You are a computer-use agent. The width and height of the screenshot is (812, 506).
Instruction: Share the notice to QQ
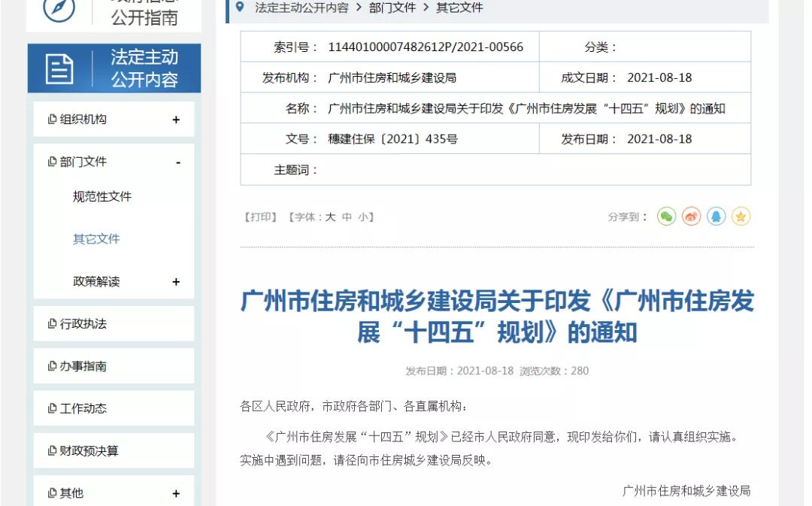[716, 217]
